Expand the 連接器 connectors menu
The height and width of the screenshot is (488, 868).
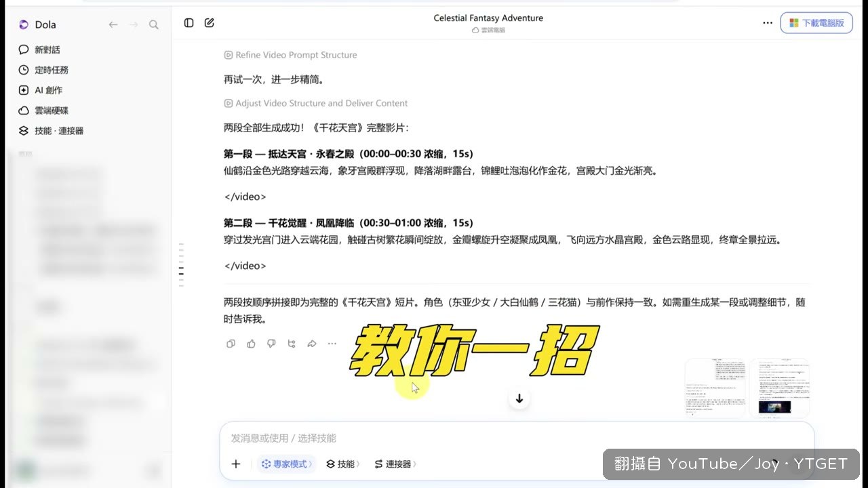(396, 464)
